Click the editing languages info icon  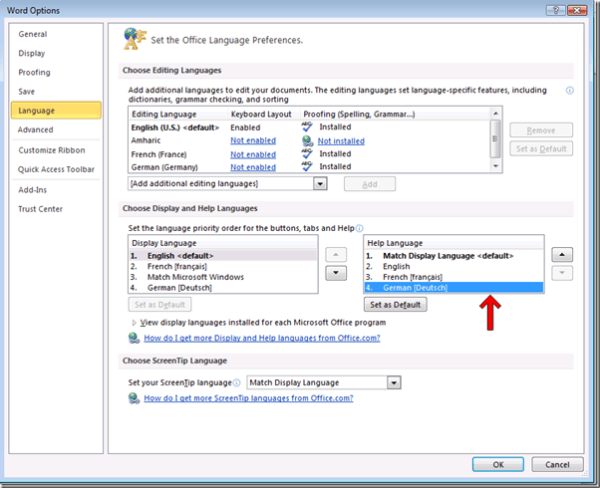pos(569,90)
